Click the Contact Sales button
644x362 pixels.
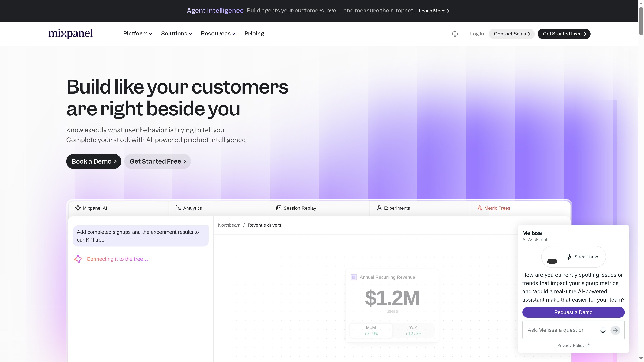click(511, 34)
